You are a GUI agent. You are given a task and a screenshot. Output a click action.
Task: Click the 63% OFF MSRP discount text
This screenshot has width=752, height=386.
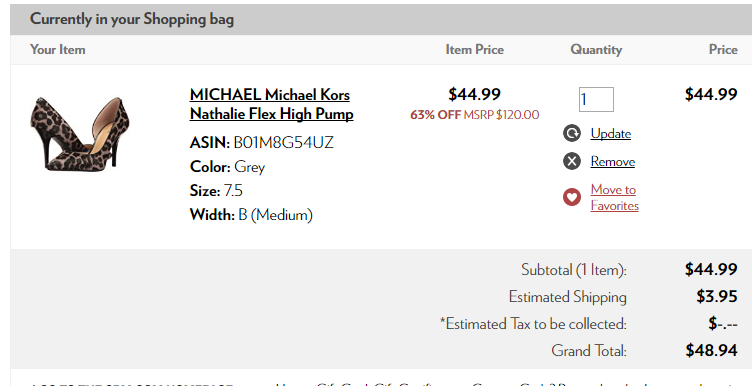click(474, 115)
